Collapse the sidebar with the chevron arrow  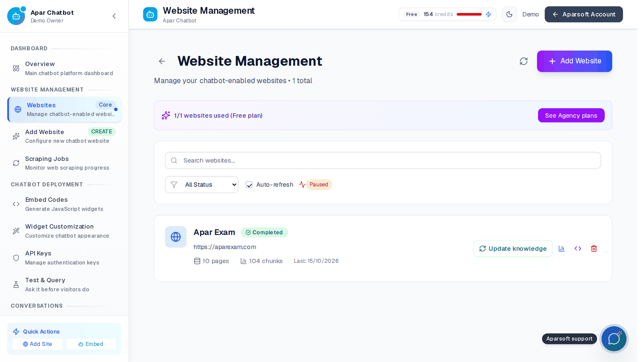click(114, 16)
